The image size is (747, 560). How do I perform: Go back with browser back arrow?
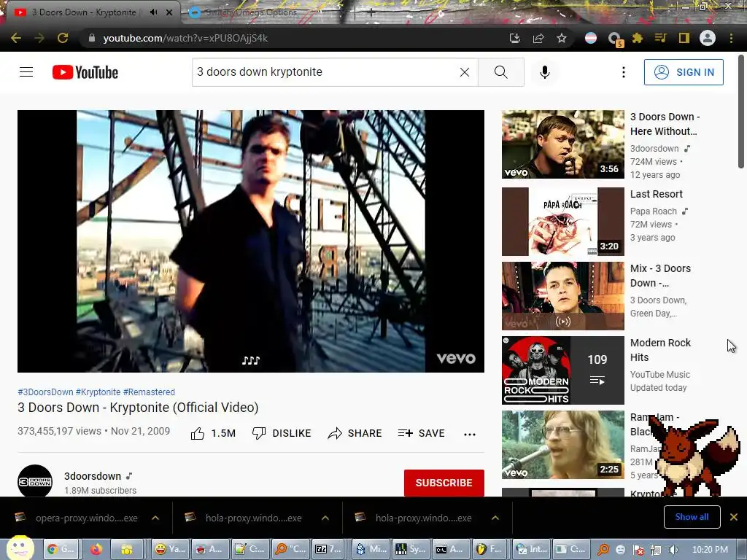pos(16,38)
